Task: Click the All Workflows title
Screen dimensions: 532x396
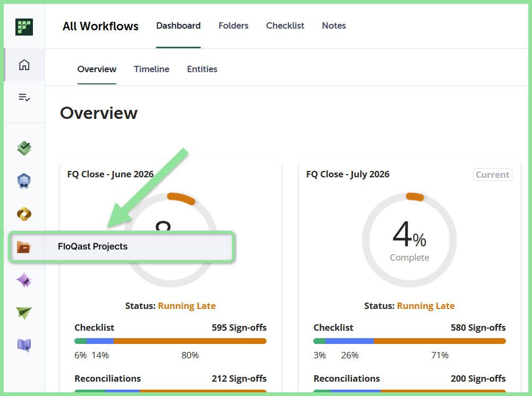Action: pos(100,27)
